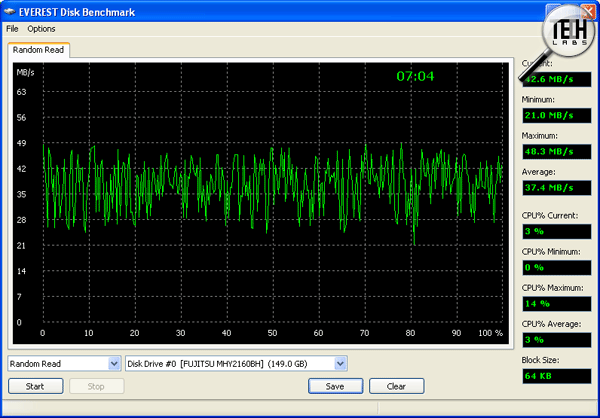The height and width of the screenshot is (418, 600).
Task: Select the Random Read tab
Action: 38,50
